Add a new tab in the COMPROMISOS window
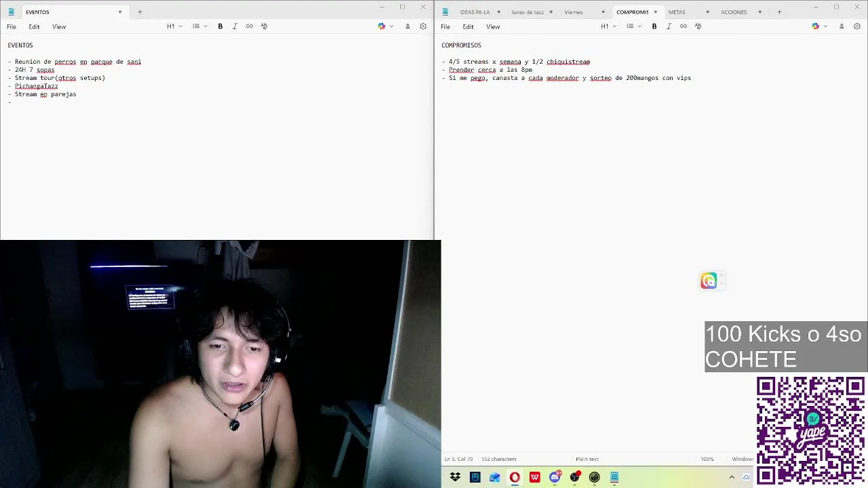 779,12
